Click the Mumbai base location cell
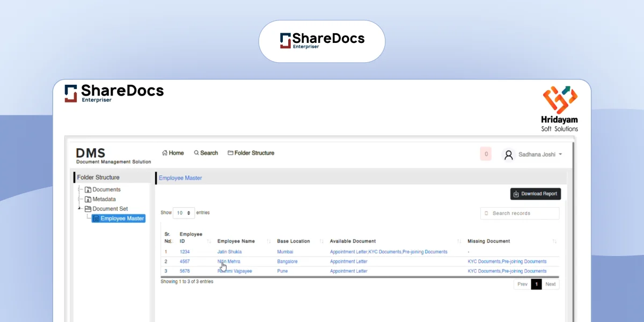 (285, 252)
